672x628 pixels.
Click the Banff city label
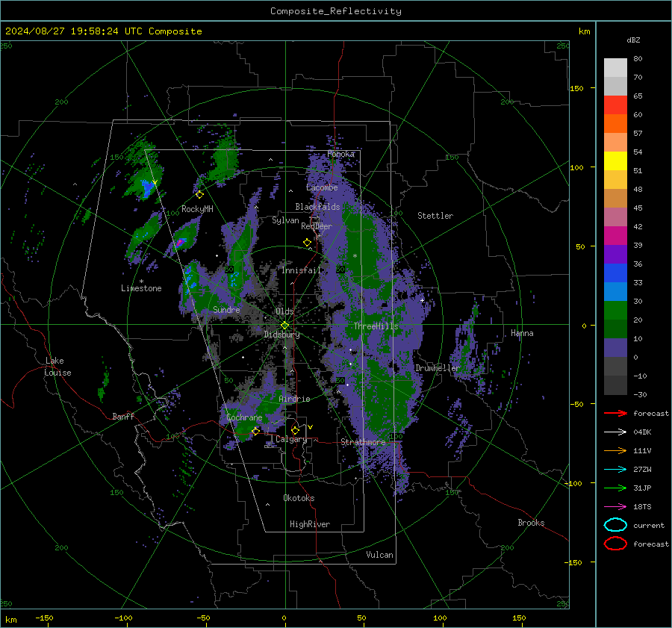click(123, 416)
